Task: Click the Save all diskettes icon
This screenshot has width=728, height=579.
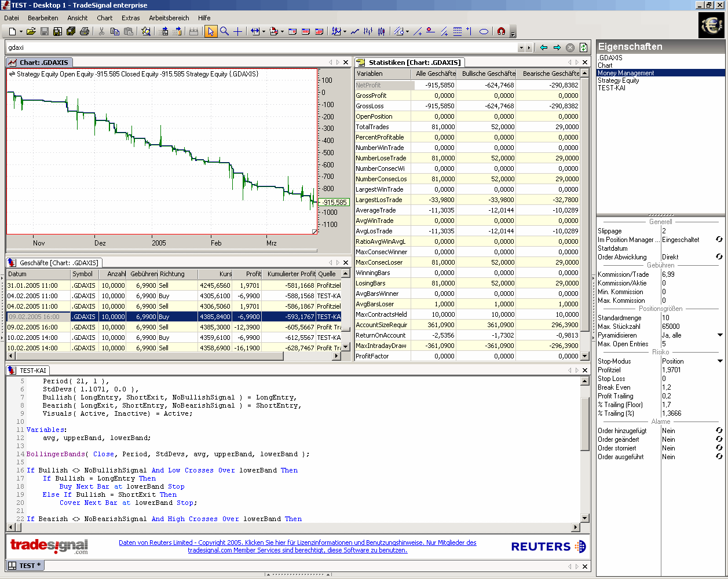Action: (71, 31)
